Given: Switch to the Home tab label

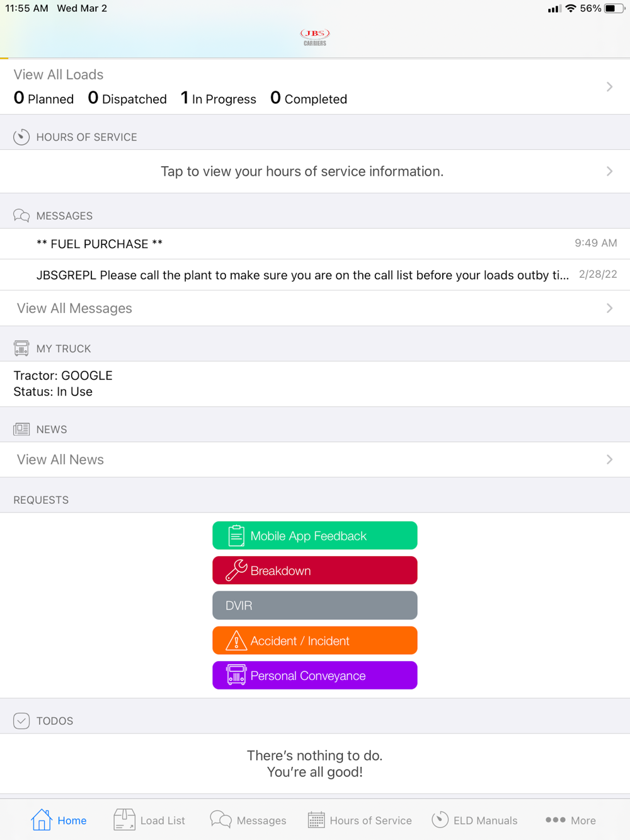Looking at the screenshot, I should pos(72,820).
